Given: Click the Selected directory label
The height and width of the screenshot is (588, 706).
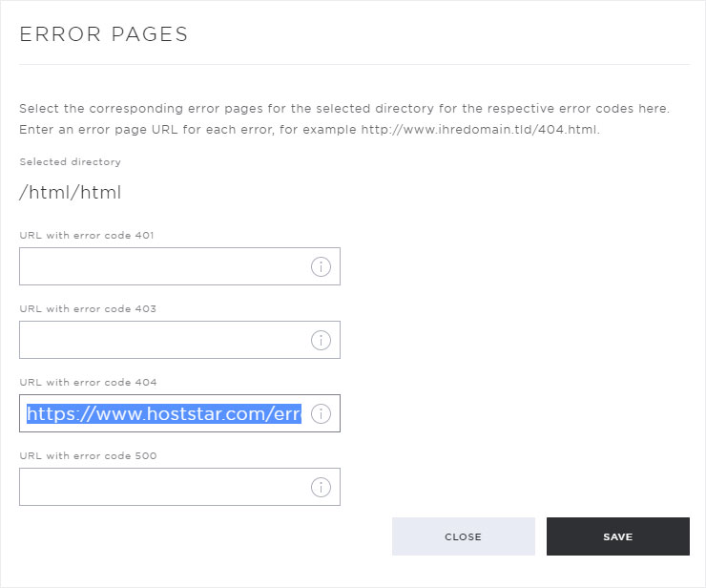Looking at the screenshot, I should pos(70,161).
